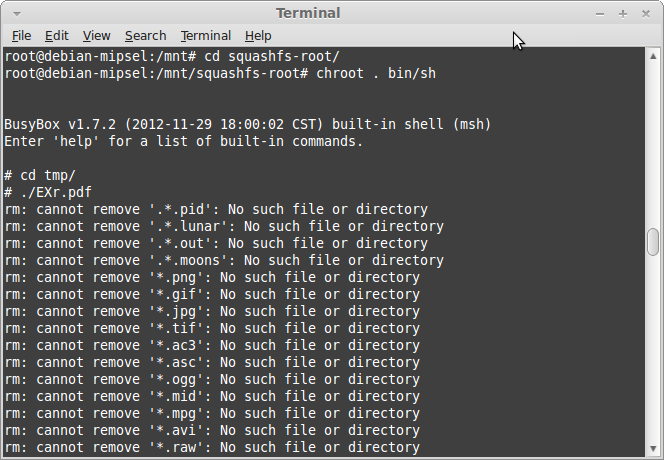Click the scrollbar down arrow
664x460 pixels.
[653, 449]
